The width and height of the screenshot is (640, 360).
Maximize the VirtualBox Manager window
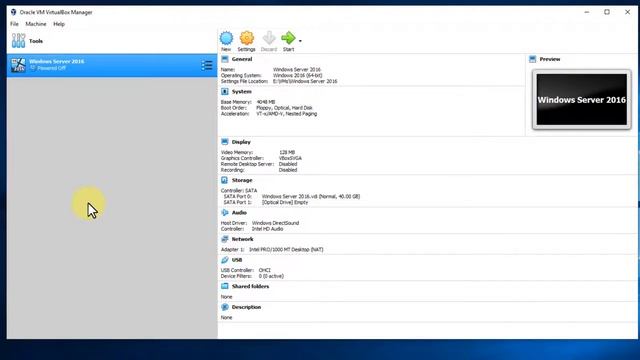(x=607, y=12)
